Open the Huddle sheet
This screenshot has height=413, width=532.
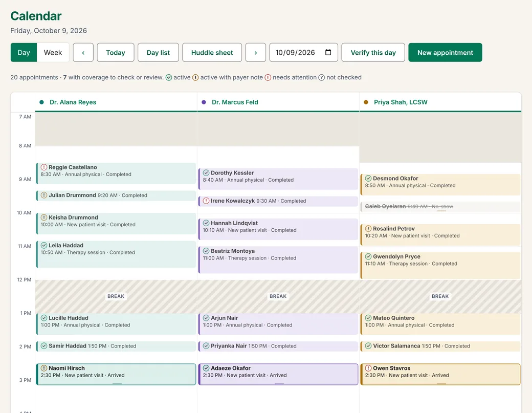click(x=212, y=53)
